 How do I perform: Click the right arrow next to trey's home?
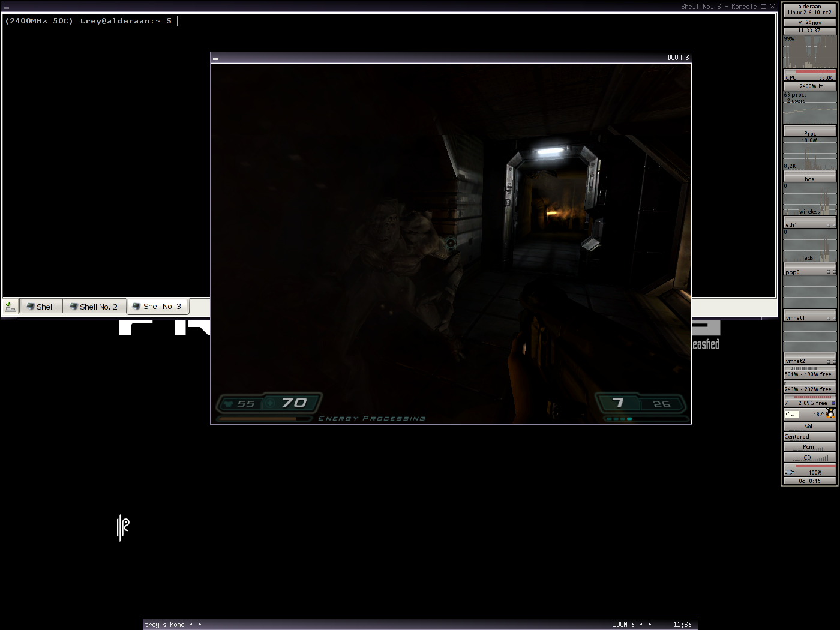pyautogui.click(x=200, y=625)
